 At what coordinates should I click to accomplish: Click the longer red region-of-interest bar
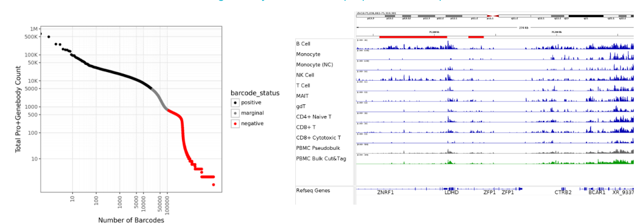413,37
